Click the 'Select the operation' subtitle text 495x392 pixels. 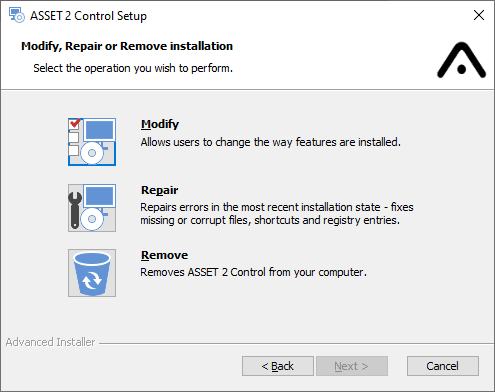coord(133,68)
